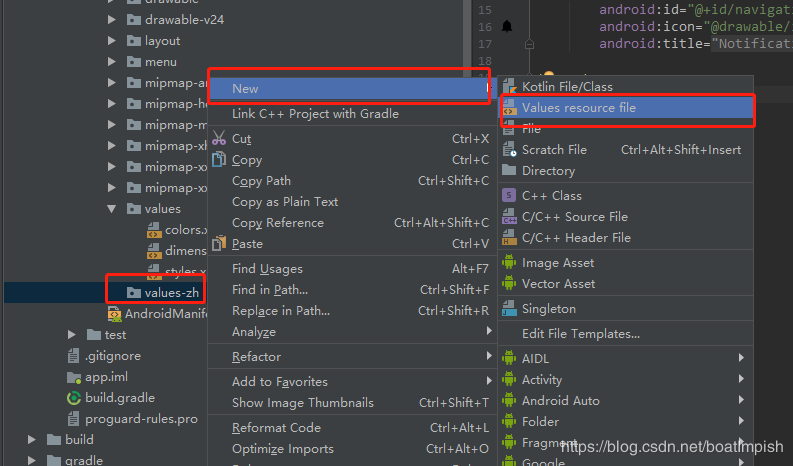793x466 pixels.
Task: Click the bell gutter icon on line 16
Action: (x=507, y=26)
